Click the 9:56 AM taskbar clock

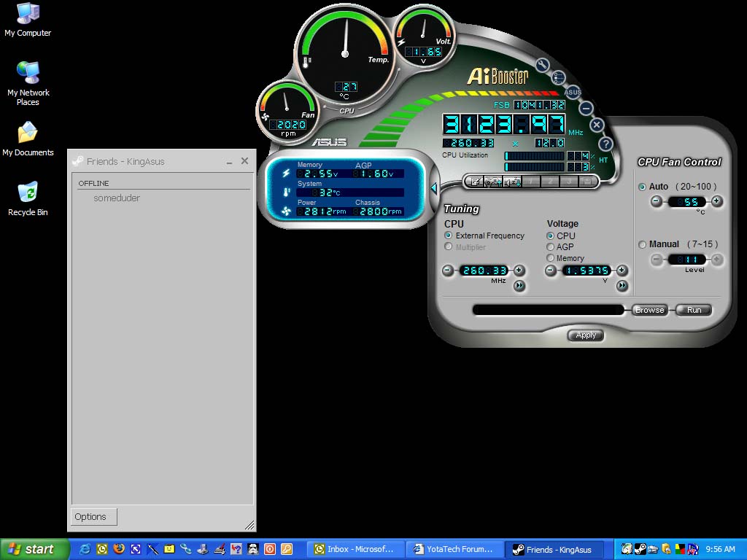click(x=720, y=549)
